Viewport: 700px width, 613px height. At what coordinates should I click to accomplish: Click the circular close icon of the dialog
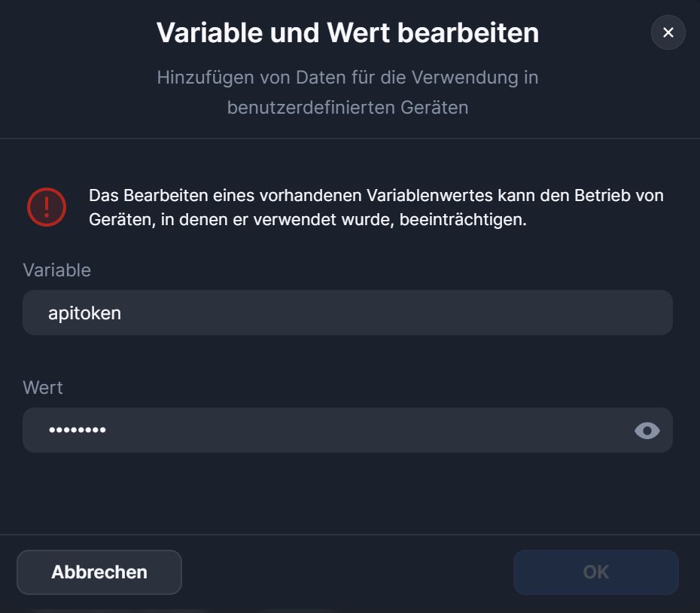point(667,32)
